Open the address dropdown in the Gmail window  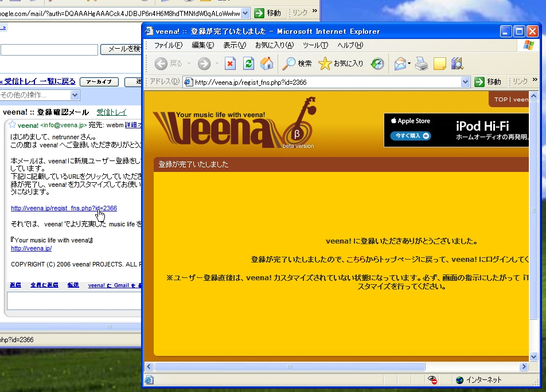[x=245, y=13]
